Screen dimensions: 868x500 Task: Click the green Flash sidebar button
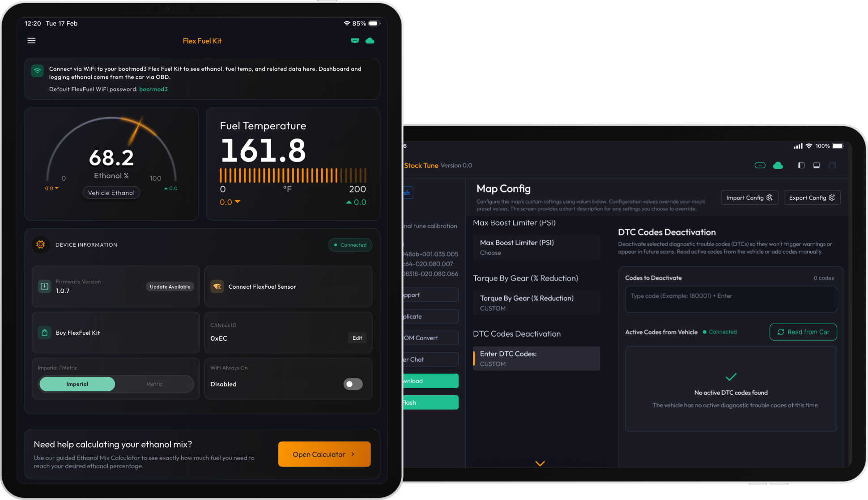[x=430, y=402]
